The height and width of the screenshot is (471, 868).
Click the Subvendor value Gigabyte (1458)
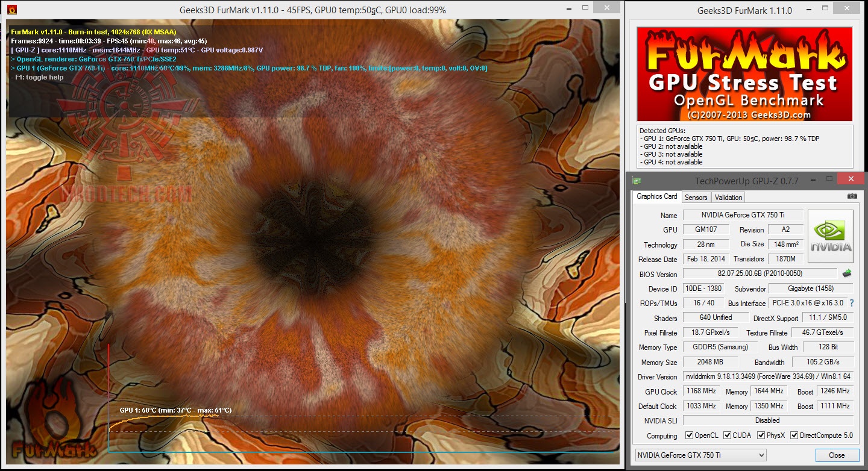tap(811, 289)
